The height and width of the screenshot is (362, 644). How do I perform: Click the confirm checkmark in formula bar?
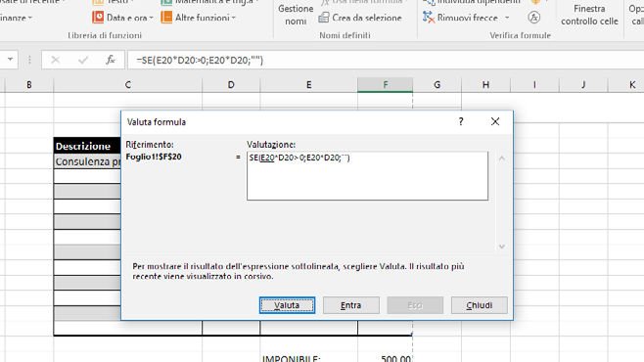point(83,61)
